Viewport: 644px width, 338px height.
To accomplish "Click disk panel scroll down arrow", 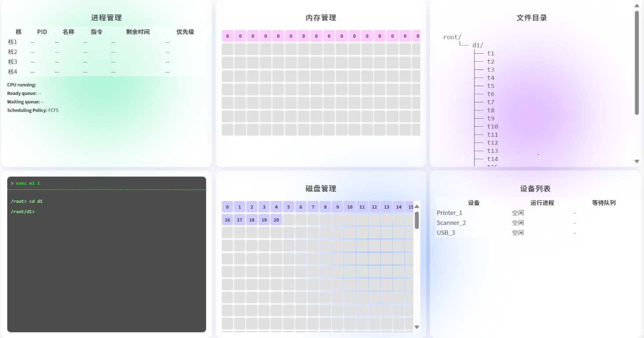I will [x=417, y=327].
